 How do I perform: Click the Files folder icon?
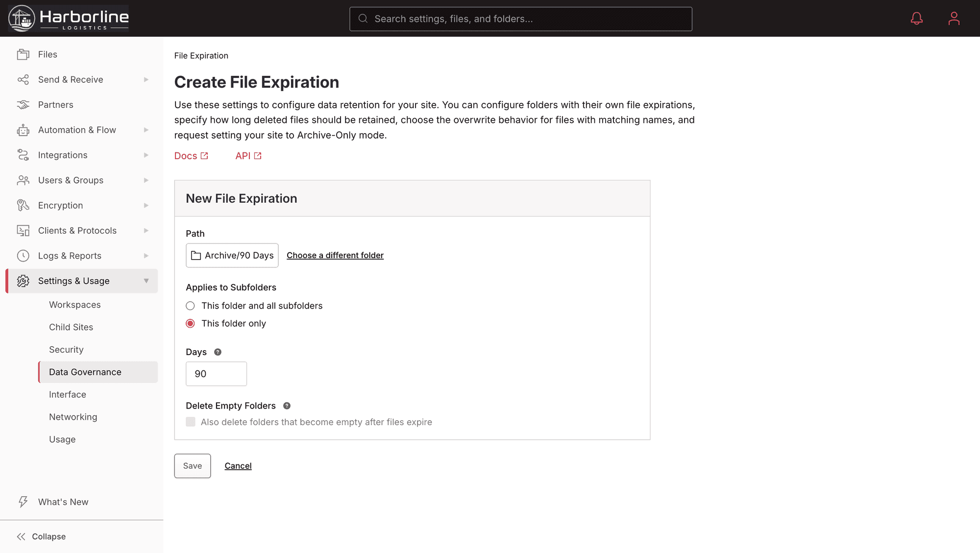[23, 54]
